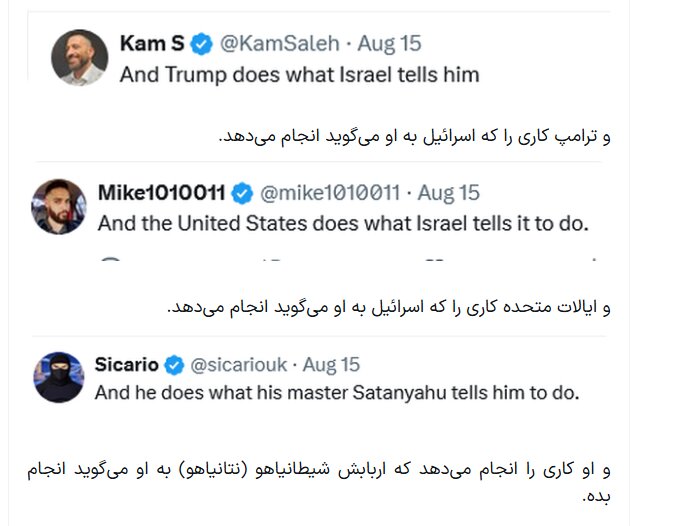
Task: Click Mike1010011's blue verified checkmark
Action: pyautogui.click(x=242, y=192)
